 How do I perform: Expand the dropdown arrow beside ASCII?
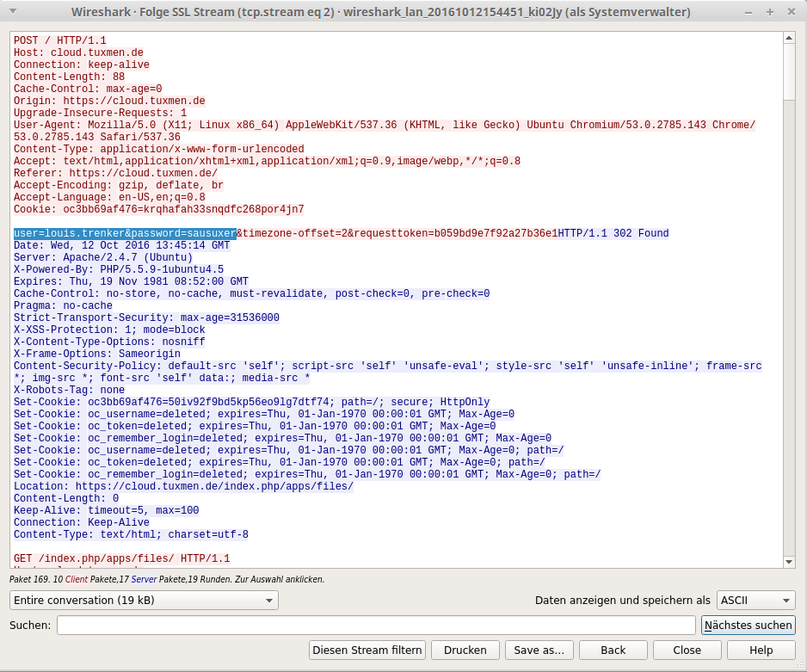786,600
